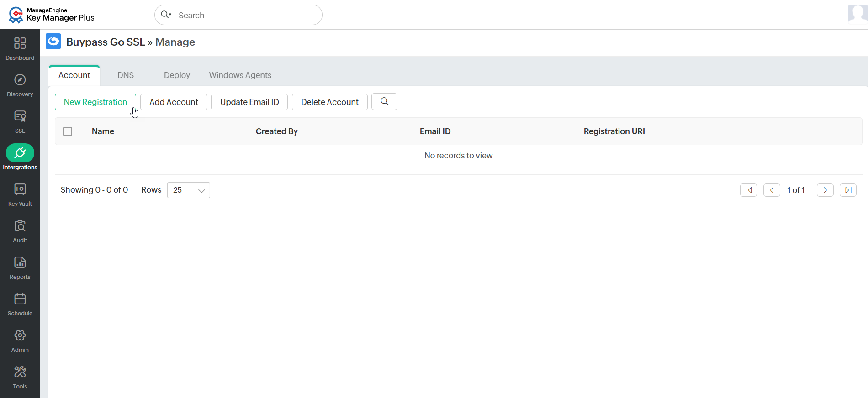The image size is (868, 398).
Task: Switch to the Account tab
Action: coord(74,75)
